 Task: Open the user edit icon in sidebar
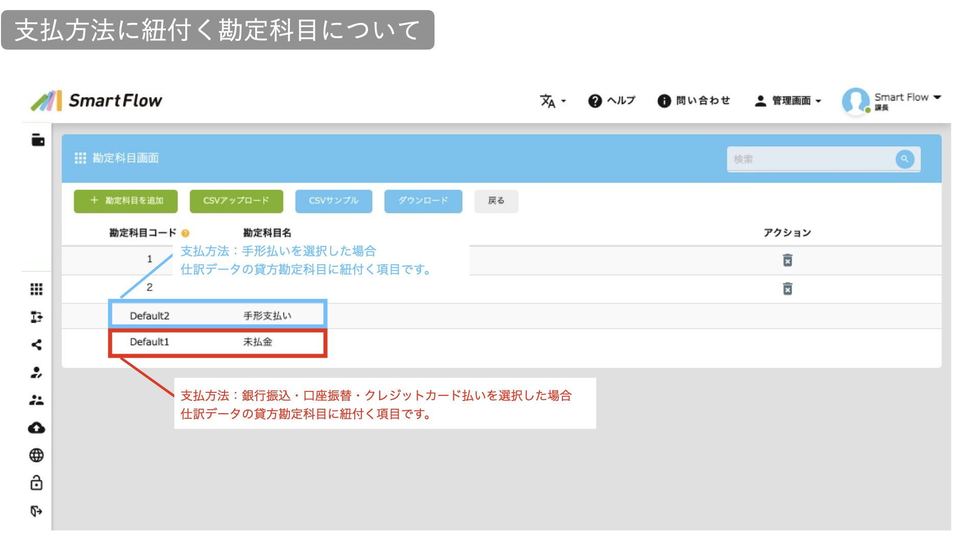[36, 372]
